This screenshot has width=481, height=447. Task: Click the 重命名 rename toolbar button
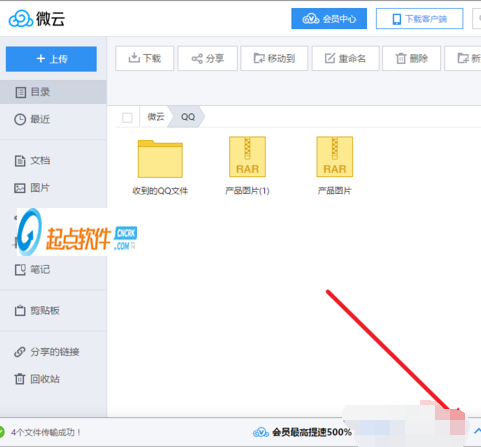tap(345, 58)
